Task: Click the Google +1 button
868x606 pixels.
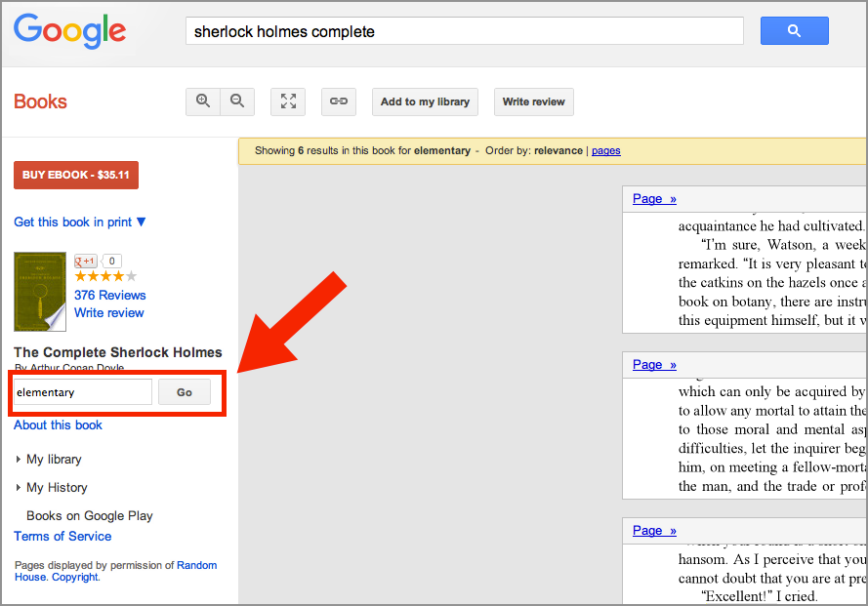Action: point(86,261)
